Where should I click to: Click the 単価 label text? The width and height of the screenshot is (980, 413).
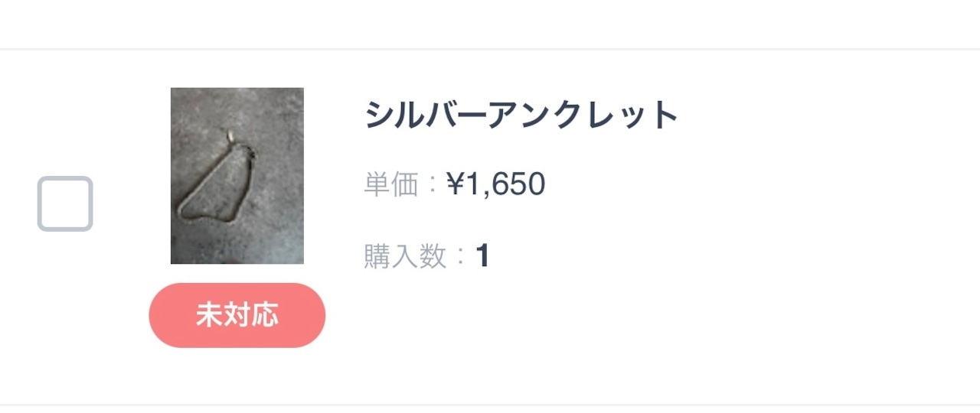point(391,184)
